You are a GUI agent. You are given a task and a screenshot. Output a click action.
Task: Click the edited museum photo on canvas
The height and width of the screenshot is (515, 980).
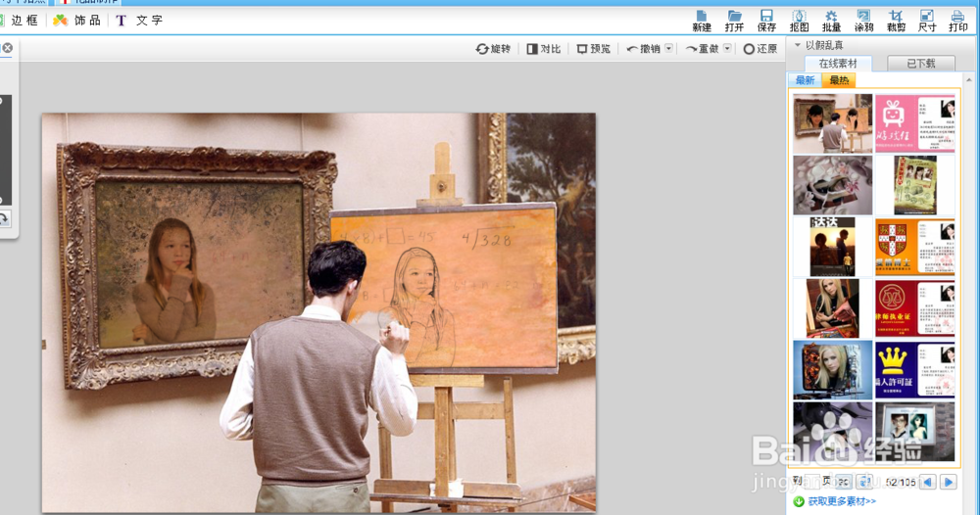coord(318,312)
